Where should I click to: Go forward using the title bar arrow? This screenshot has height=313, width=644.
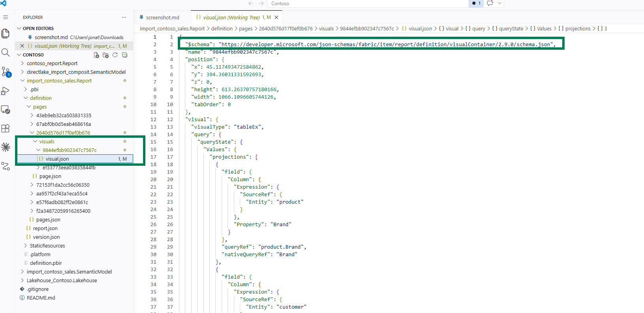(261, 3)
